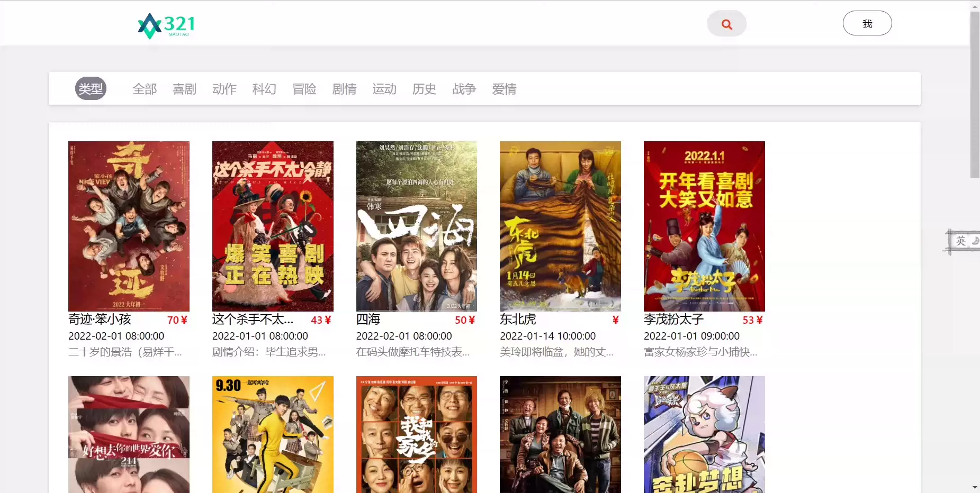This screenshot has height=493, width=980.
Task: Select the 战争 genre filter
Action: point(464,89)
